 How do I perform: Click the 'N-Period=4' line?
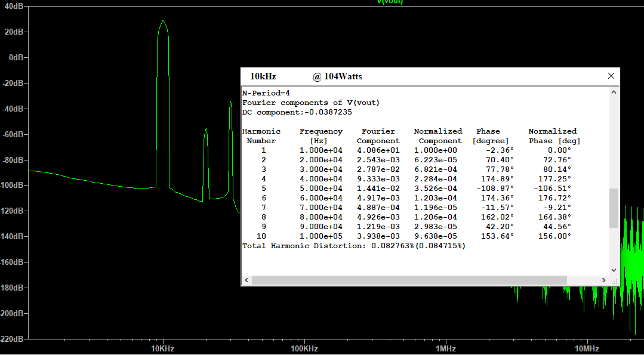click(266, 93)
